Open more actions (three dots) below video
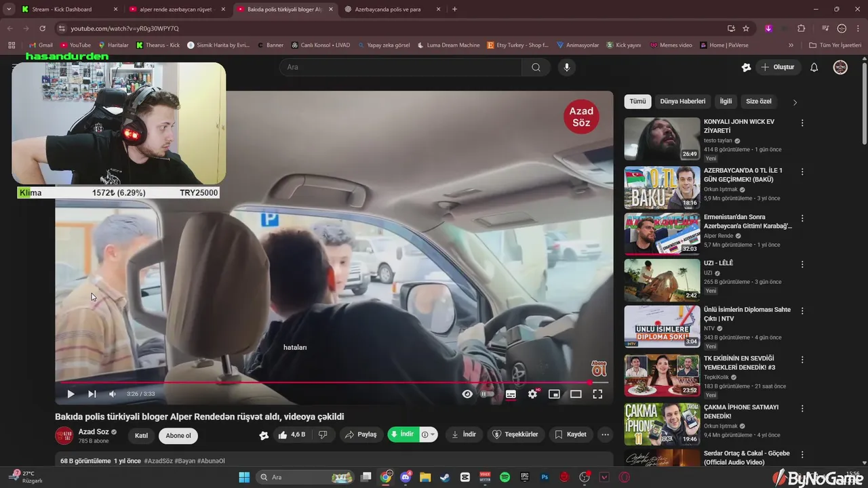868x488 pixels. click(606, 434)
